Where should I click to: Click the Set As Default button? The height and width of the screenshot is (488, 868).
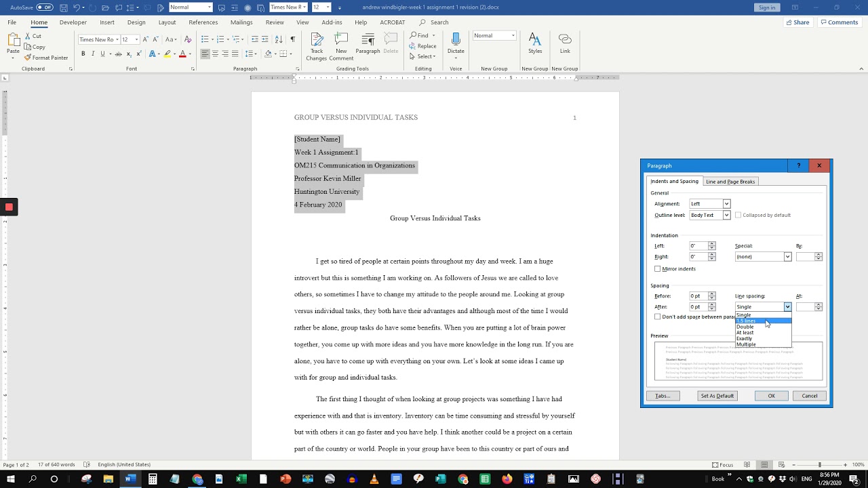[x=717, y=396]
